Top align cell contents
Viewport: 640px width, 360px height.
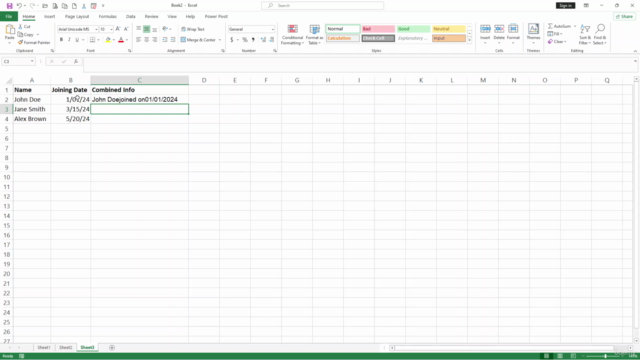[x=138, y=29]
